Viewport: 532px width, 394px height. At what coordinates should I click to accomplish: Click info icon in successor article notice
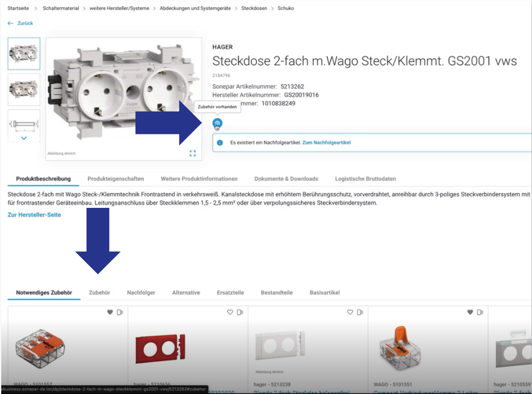tap(220, 143)
